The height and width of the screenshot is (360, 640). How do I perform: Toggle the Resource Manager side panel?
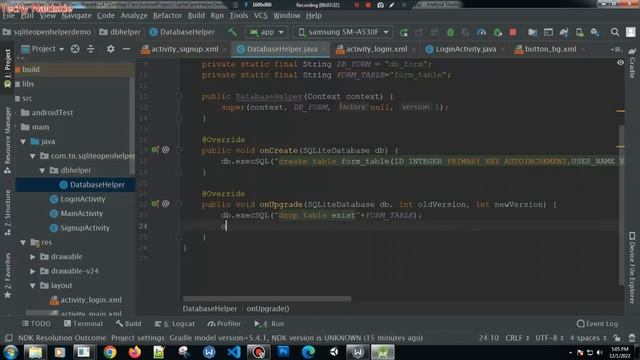[7, 141]
